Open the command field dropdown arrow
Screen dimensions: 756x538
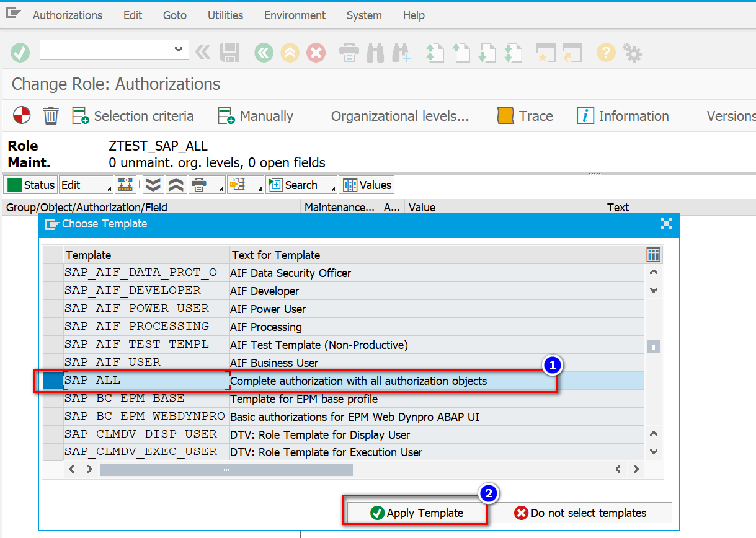[179, 50]
